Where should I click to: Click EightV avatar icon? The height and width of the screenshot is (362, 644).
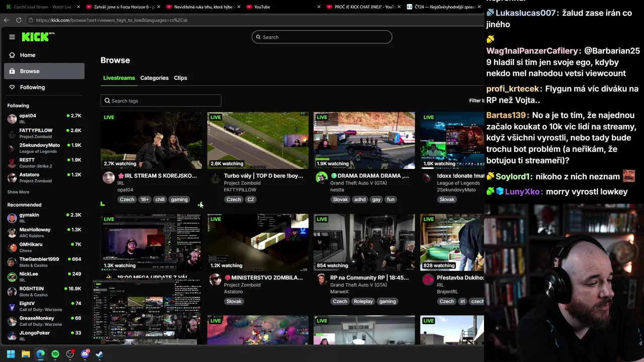coord(12,306)
